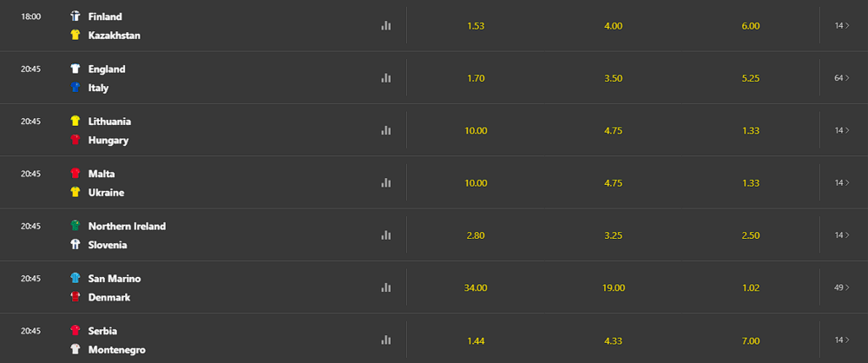Viewport: 868px width, 363px height.
Task: Select England win odds 1.70
Action: point(476,78)
